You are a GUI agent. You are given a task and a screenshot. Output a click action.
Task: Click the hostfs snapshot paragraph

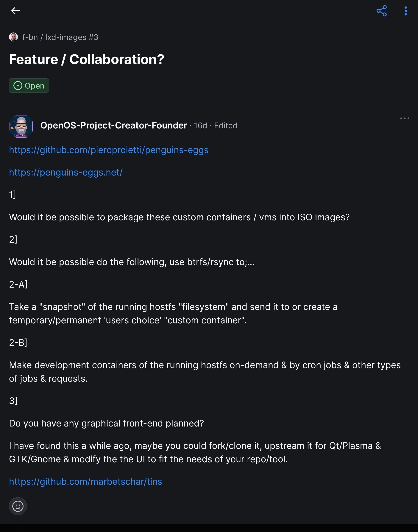[173, 314]
